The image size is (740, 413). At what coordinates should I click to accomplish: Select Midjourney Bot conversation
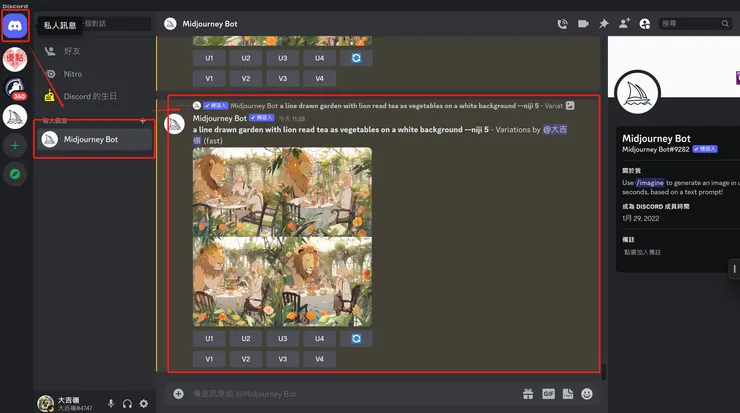pyautogui.click(x=94, y=139)
